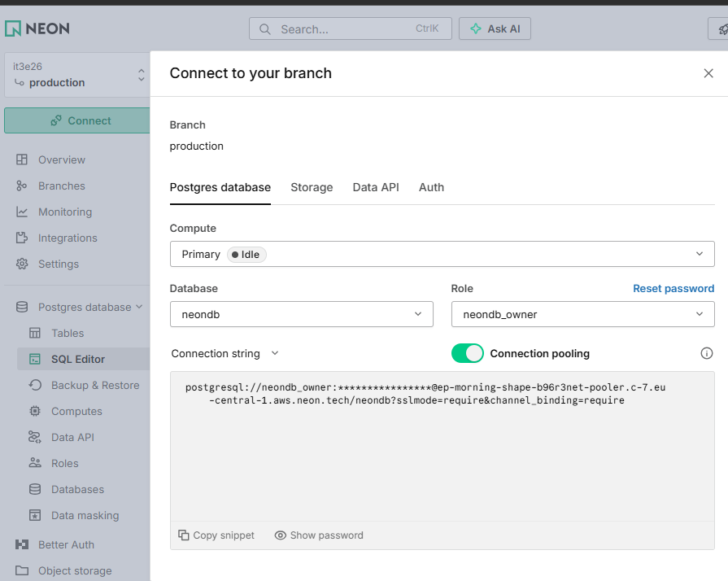Click the Overview grid icon

tap(22, 159)
